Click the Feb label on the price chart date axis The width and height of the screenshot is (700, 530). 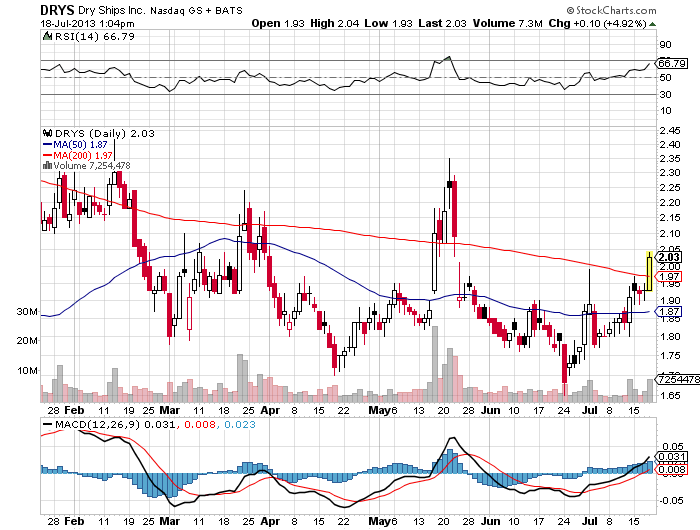pyautogui.click(x=74, y=410)
